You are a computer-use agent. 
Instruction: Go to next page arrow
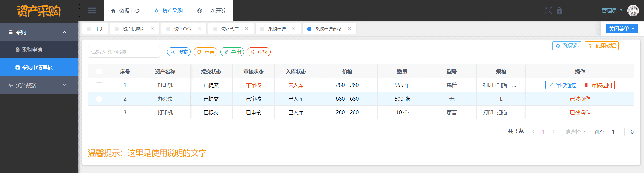pyautogui.click(x=553, y=132)
